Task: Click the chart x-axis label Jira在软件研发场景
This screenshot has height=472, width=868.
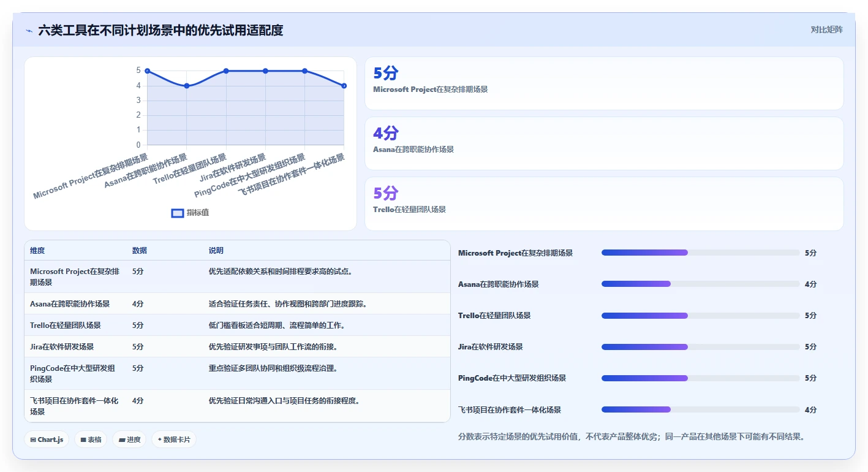Action: click(x=233, y=168)
